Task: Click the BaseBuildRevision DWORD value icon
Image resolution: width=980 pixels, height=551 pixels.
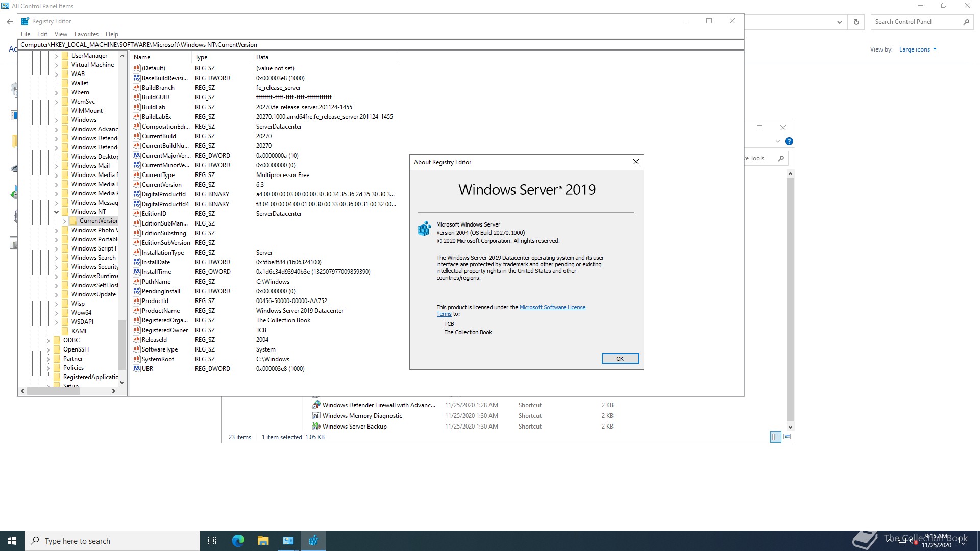Action: (137, 78)
